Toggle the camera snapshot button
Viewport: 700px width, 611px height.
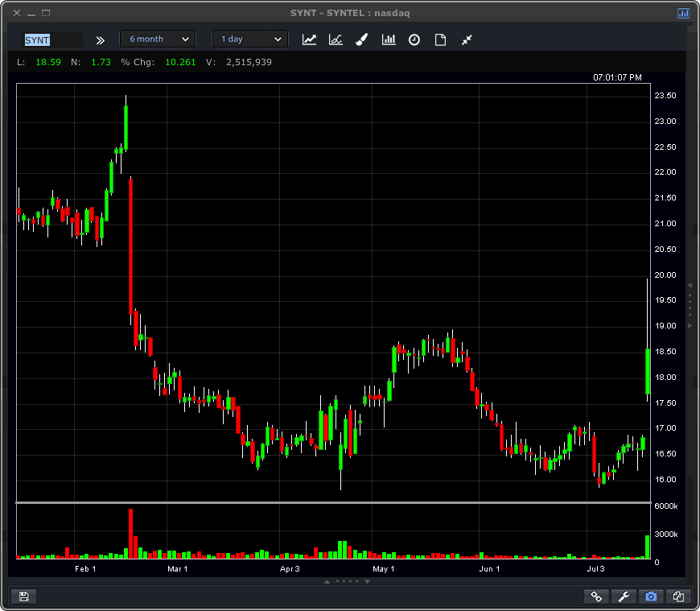click(651, 597)
